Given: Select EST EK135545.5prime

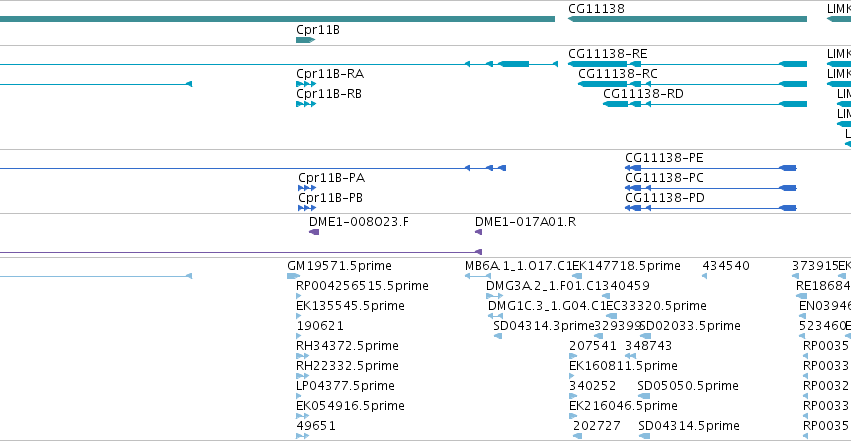Looking at the screenshot, I should (350, 306).
